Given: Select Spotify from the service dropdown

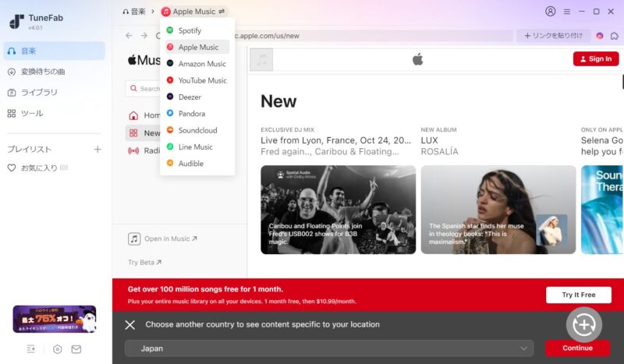Looking at the screenshot, I should (x=189, y=30).
